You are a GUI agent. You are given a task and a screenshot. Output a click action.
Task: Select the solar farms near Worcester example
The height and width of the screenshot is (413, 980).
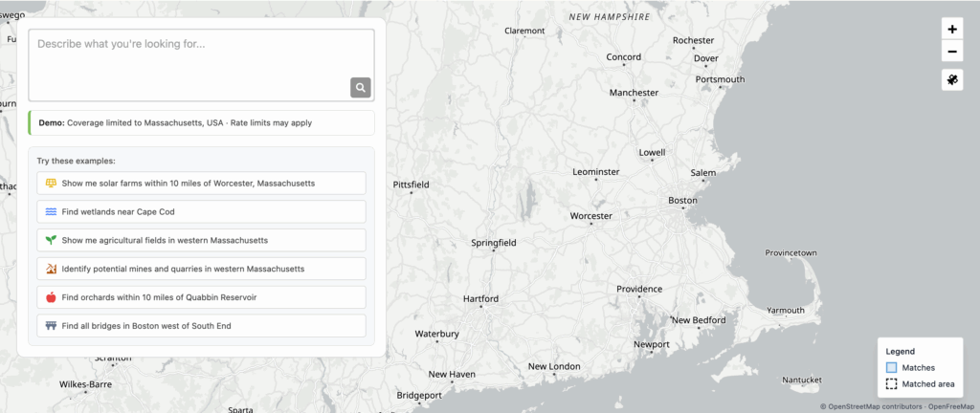(201, 183)
